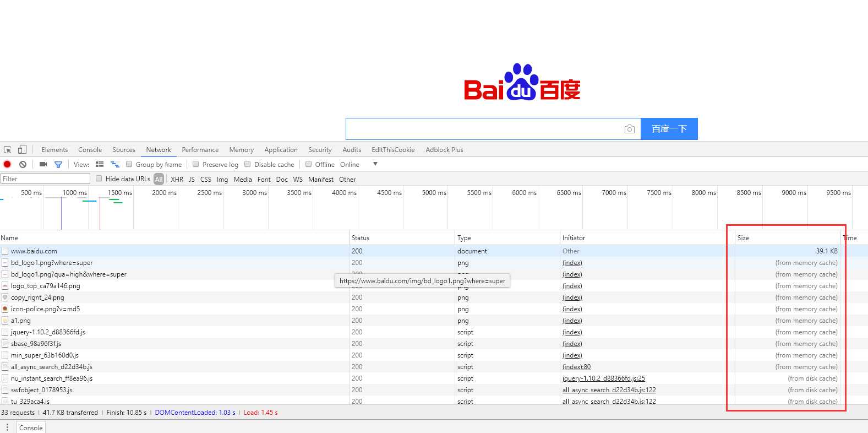Show only Img requests

click(222, 180)
